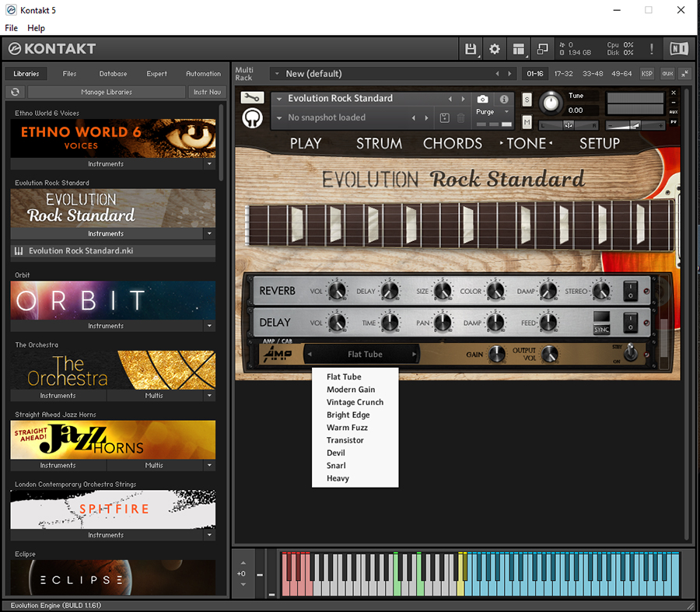Toggle the KSP multi script button
This screenshot has height=612, width=700.
point(647,74)
